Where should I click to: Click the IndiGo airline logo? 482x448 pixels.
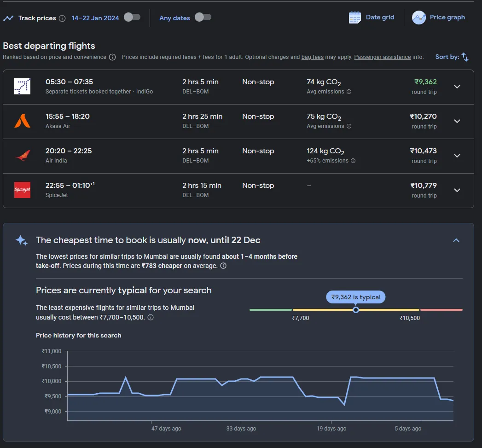pos(22,87)
